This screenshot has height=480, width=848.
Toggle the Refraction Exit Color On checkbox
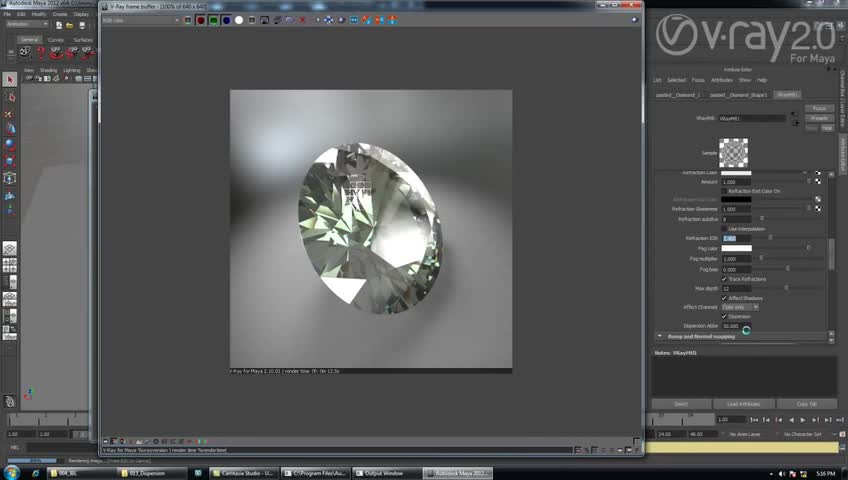click(724, 191)
